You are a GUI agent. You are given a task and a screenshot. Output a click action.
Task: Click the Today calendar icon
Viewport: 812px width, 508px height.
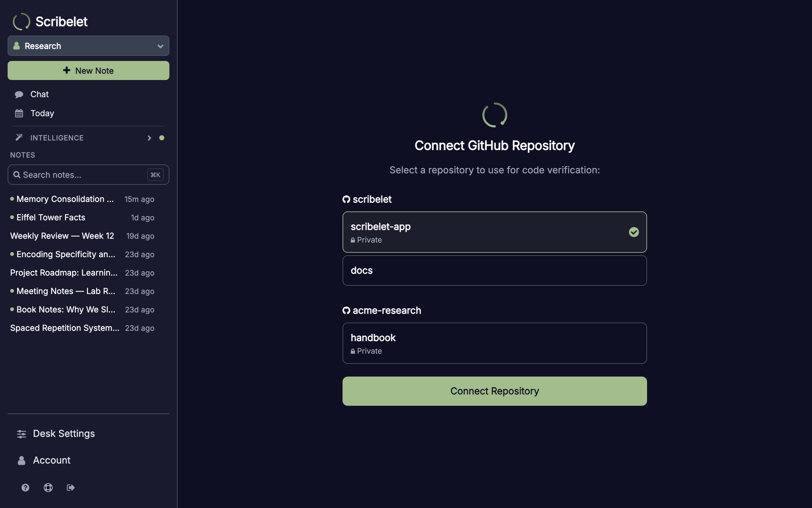(19, 113)
